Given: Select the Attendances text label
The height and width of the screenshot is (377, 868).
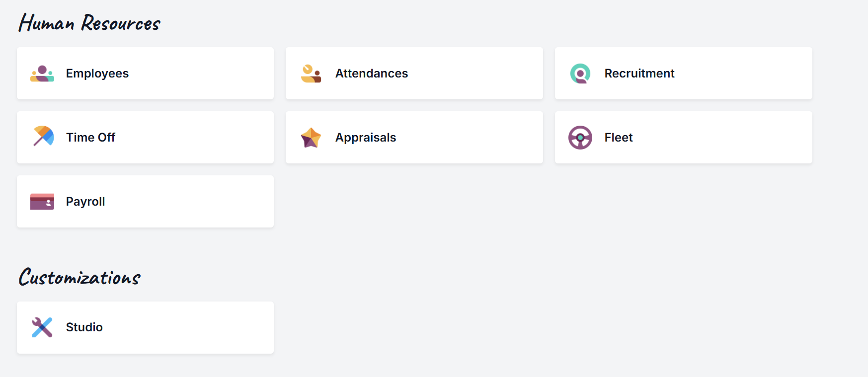Looking at the screenshot, I should [372, 74].
